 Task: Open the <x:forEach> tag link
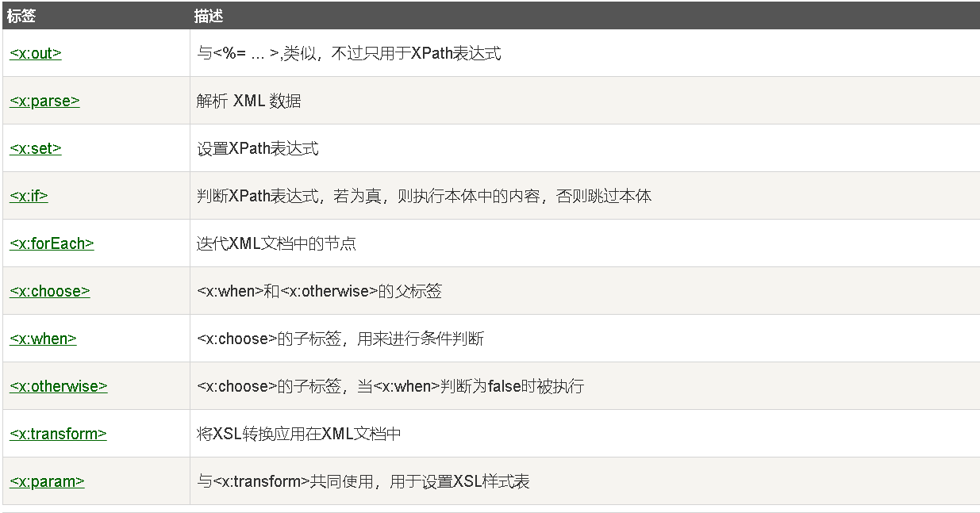52,243
